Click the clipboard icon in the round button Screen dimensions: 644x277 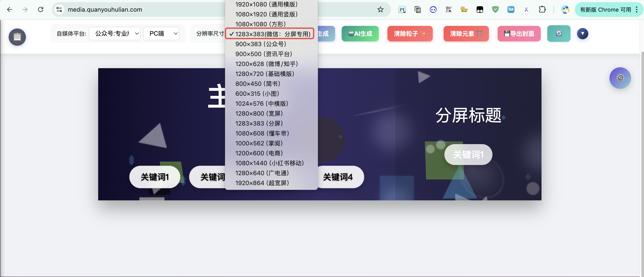[x=17, y=37]
